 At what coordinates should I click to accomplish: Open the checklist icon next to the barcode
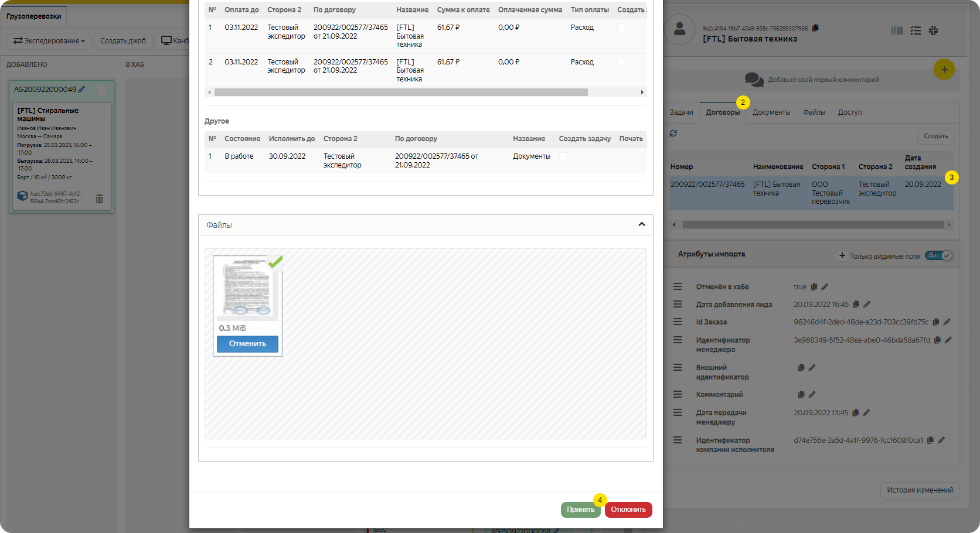(x=916, y=30)
